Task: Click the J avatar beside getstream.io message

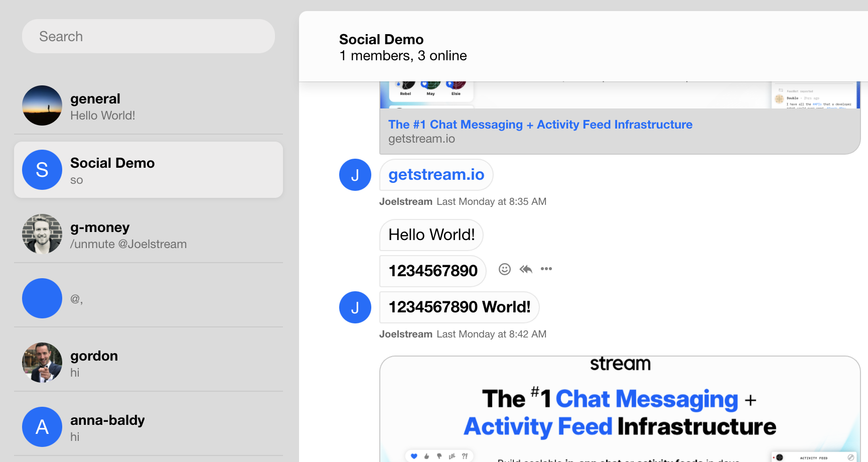Action: [x=355, y=175]
